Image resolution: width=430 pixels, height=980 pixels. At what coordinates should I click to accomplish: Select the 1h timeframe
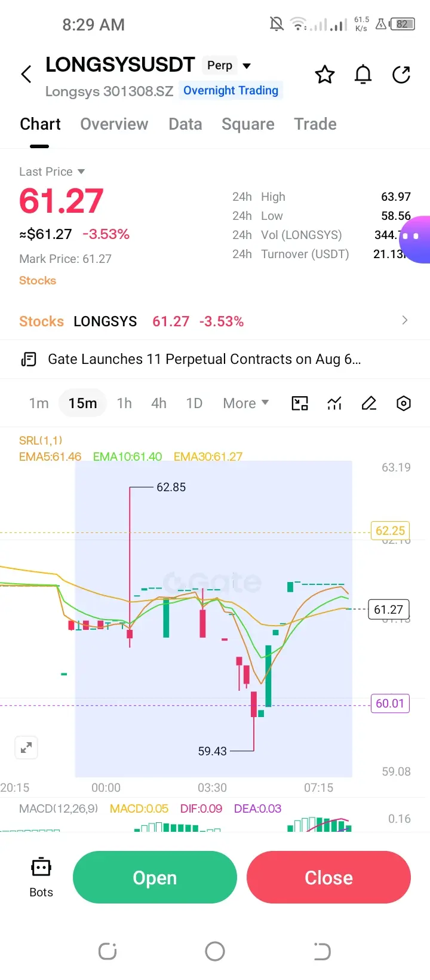tap(124, 403)
